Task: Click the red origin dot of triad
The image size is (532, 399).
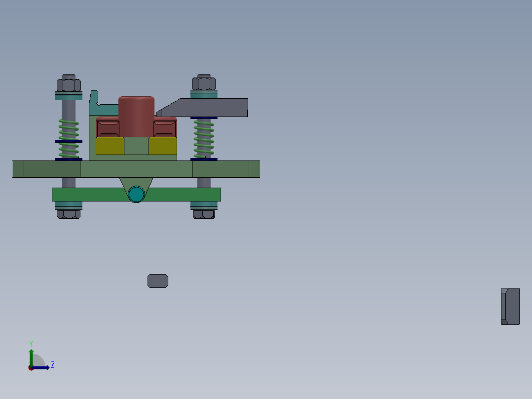Action: point(32,368)
